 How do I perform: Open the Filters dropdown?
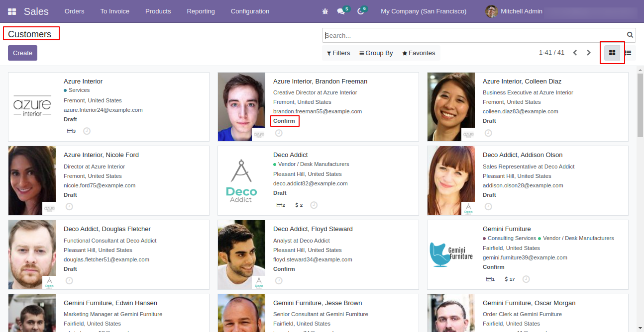(x=338, y=53)
